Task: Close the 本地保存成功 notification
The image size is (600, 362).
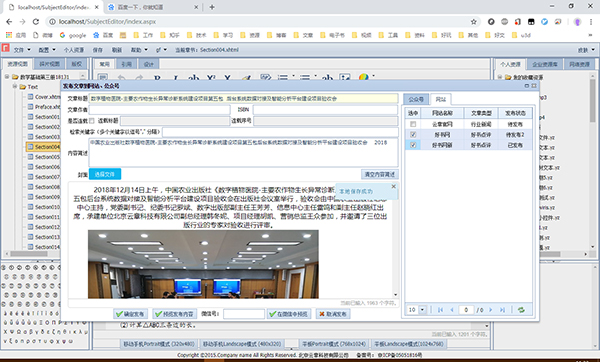Action: pyautogui.click(x=393, y=186)
